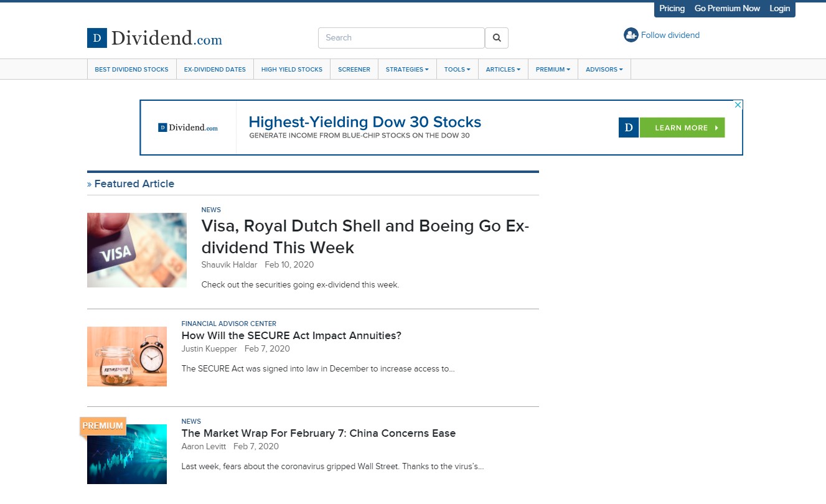Expand the Premium dropdown menu
This screenshot has width=826, height=504.
pos(553,70)
